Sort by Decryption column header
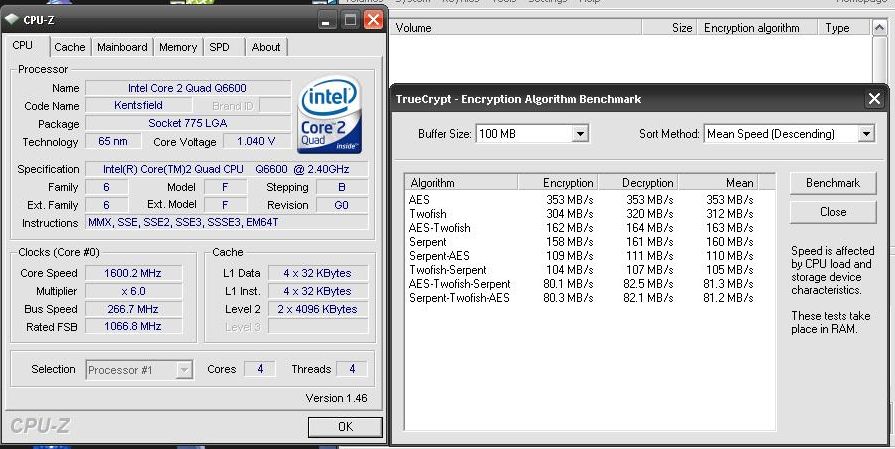Viewport: 895px width, 449px height. pyautogui.click(x=638, y=183)
